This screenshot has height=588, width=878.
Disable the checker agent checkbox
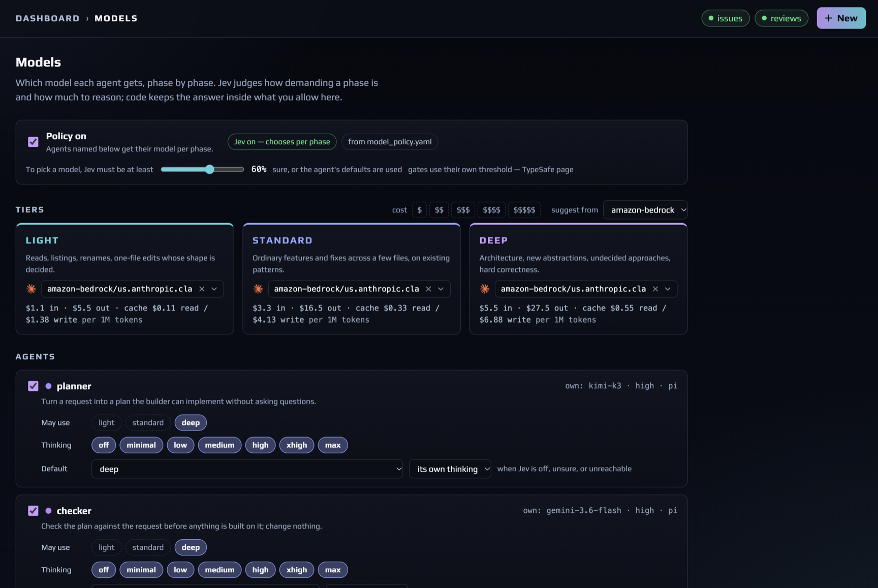[x=33, y=511]
